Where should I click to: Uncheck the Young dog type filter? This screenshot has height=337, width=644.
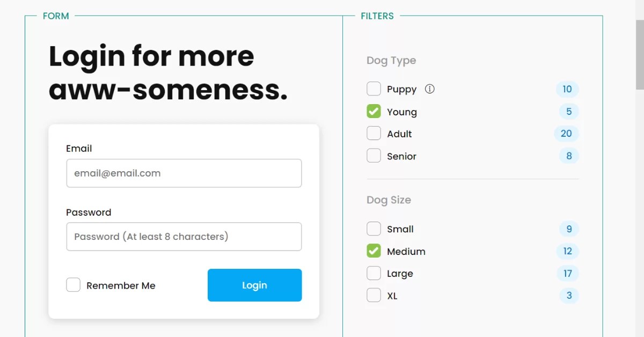click(374, 111)
